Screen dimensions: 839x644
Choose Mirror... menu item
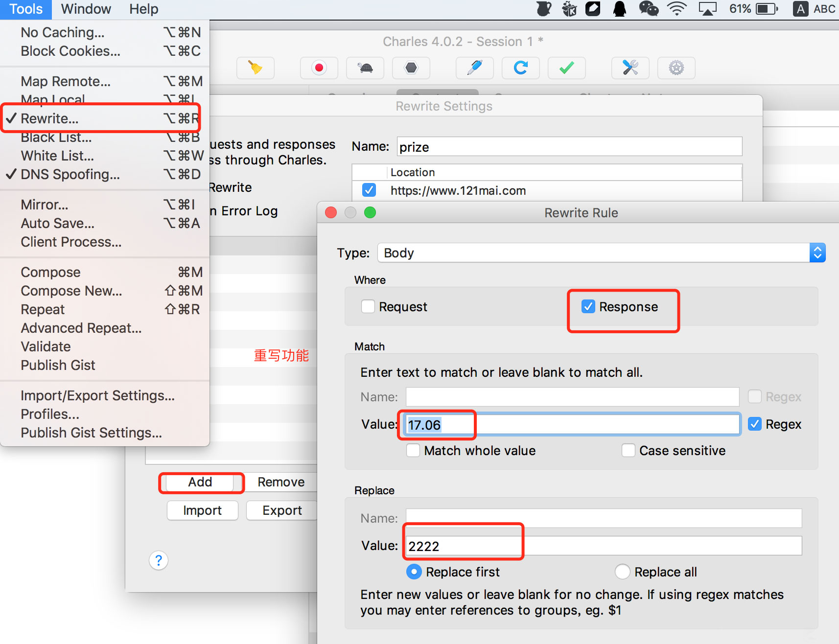(x=105, y=205)
